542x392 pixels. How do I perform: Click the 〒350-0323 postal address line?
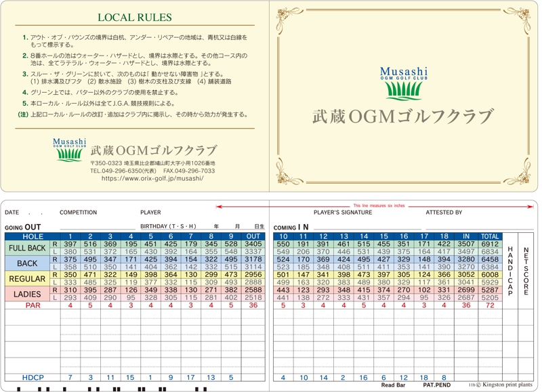coord(152,163)
